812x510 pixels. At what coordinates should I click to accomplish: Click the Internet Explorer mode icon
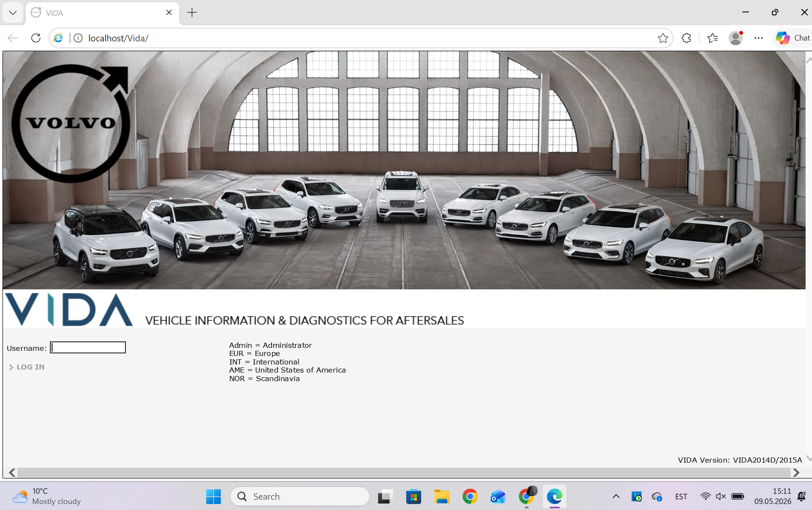58,38
